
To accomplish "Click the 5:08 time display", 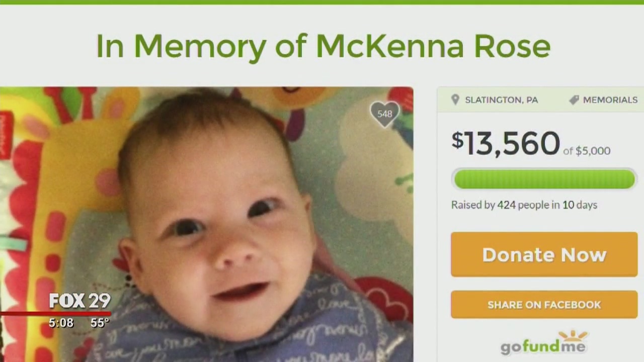I will (61, 323).
